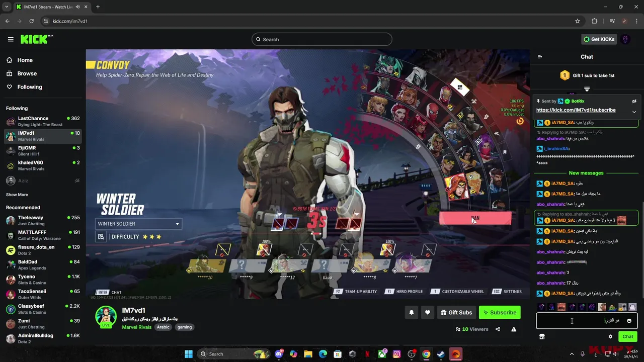
Task: Open Steam from the taskbar
Action: (x=441, y=354)
